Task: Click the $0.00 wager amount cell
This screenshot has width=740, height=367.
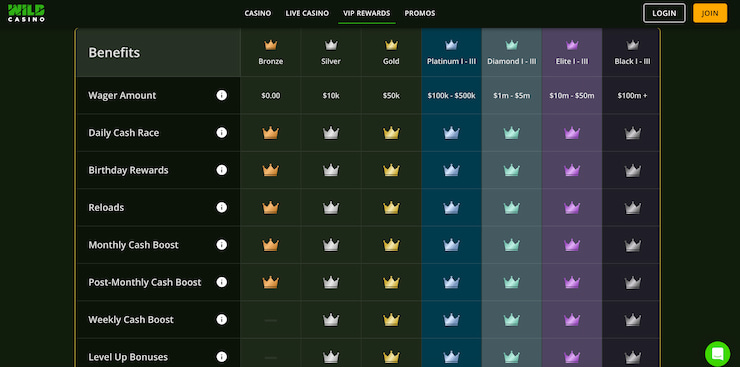Action: (270, 95)
